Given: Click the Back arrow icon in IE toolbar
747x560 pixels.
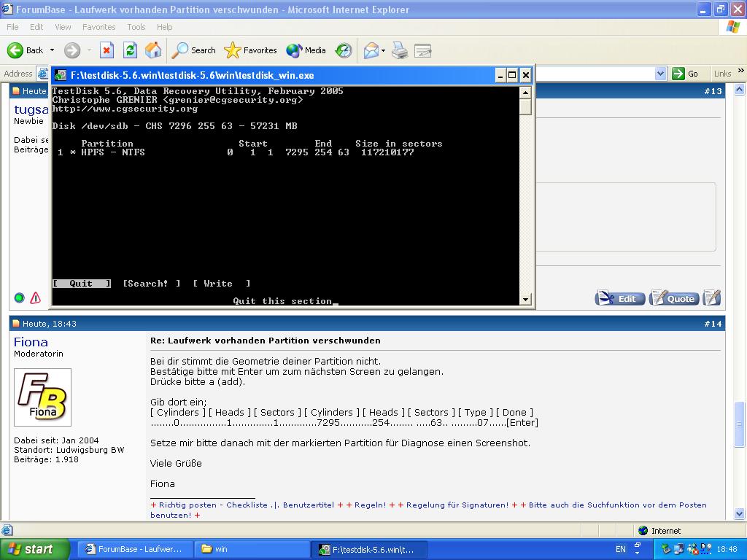Looking at the screenshot, I should [15, 50].
